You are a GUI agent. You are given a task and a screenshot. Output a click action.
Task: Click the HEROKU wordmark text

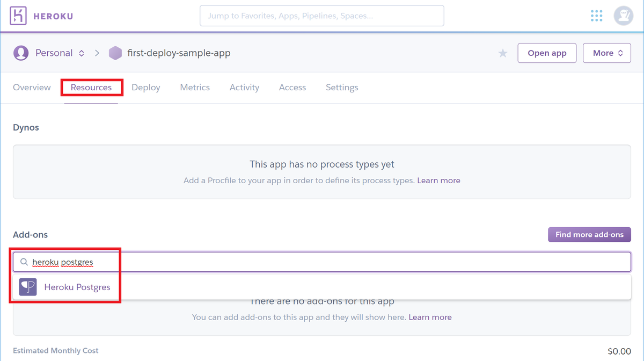(x=53, y=16)
